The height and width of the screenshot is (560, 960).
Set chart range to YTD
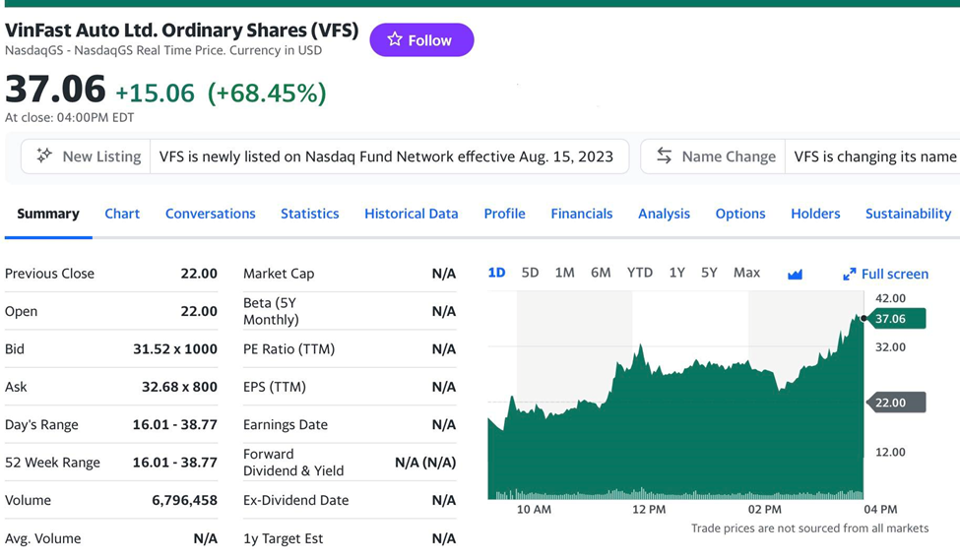pyautogui.click(x=640, y=273)
